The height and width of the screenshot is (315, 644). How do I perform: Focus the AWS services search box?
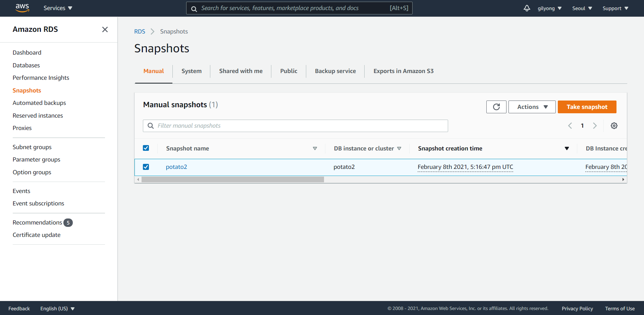click(x=299, y=8)
